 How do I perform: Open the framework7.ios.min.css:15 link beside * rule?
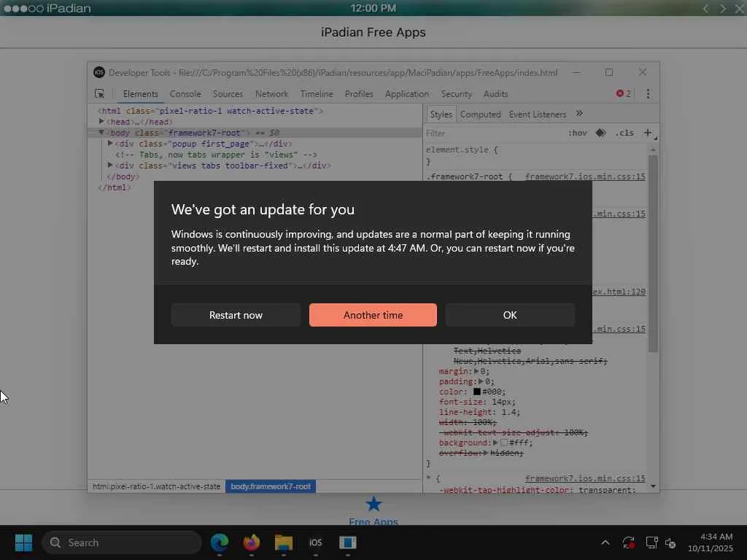(585, 478)
